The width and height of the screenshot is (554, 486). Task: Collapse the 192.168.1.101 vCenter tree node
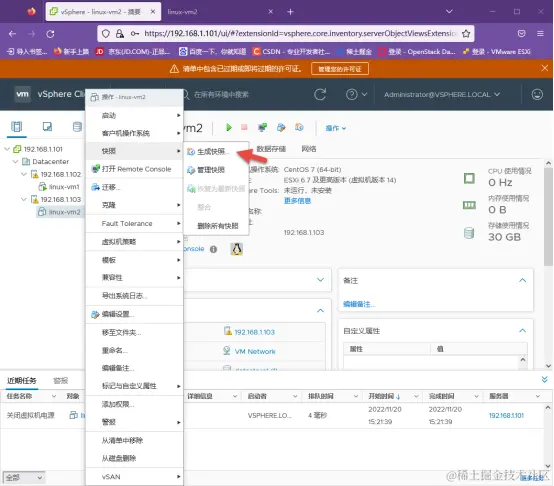click(x=7, y=149)
